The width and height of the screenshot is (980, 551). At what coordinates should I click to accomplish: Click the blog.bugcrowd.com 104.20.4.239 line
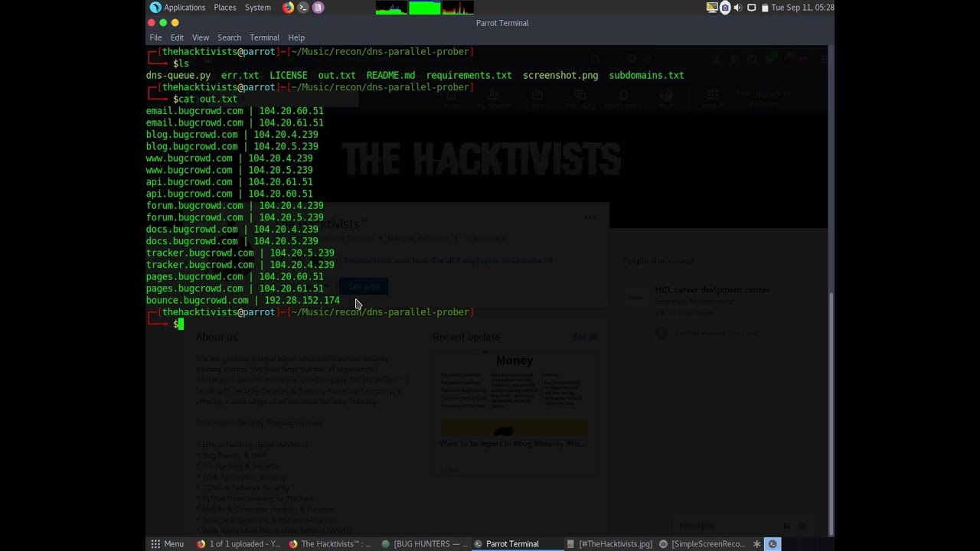232,135
